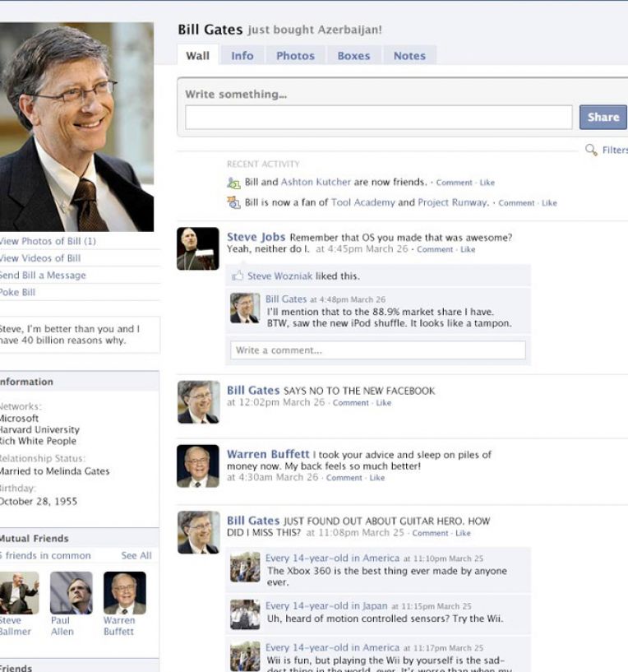Comment on the NEW FACEBOOK status
Viewport: 628px width, 672px height.
click(351, 403)
